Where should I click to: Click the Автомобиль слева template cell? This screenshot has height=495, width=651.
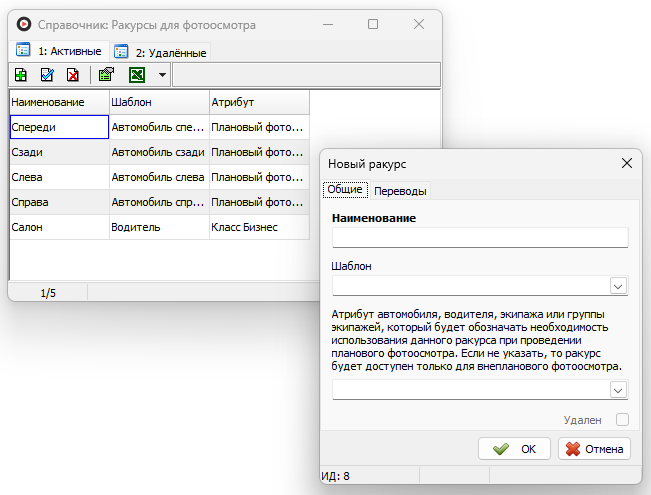[x=159, y=177]
